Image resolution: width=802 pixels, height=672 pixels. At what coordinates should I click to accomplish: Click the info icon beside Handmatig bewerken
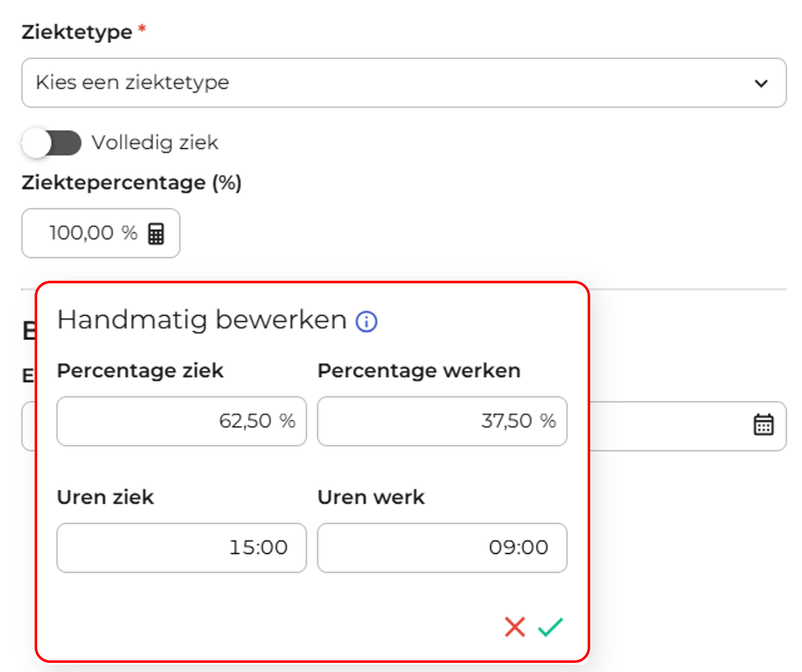[366, 321]
